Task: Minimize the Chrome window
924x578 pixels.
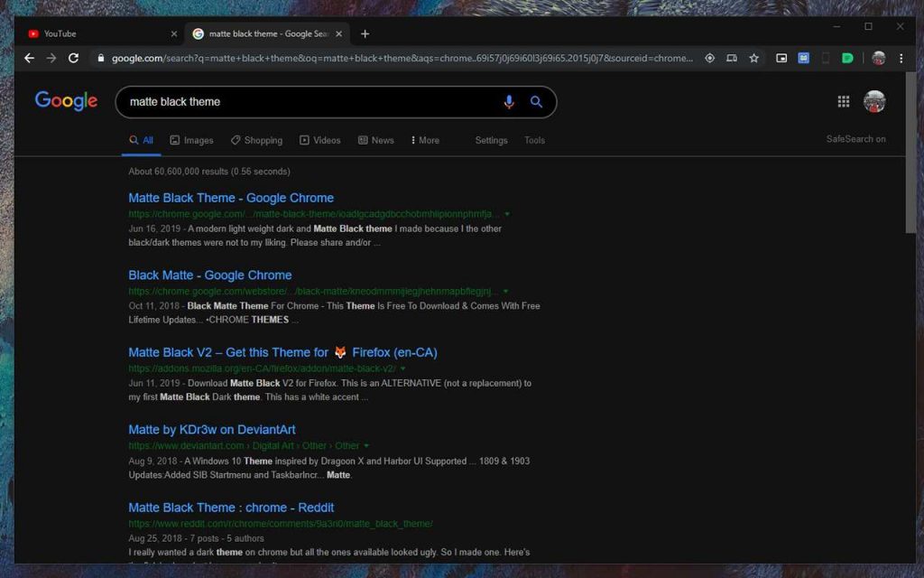Action: pos(836,26)
